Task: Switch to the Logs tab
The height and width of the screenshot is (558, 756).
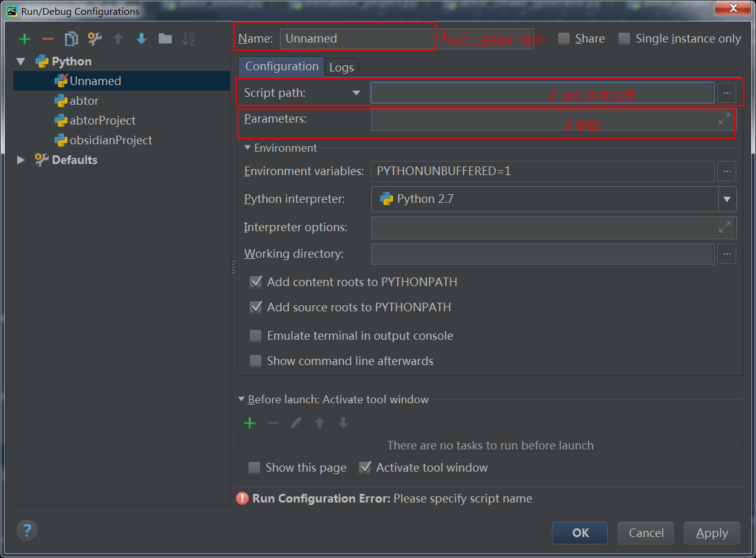Action: pyautogui.click(x=342, y=67)
